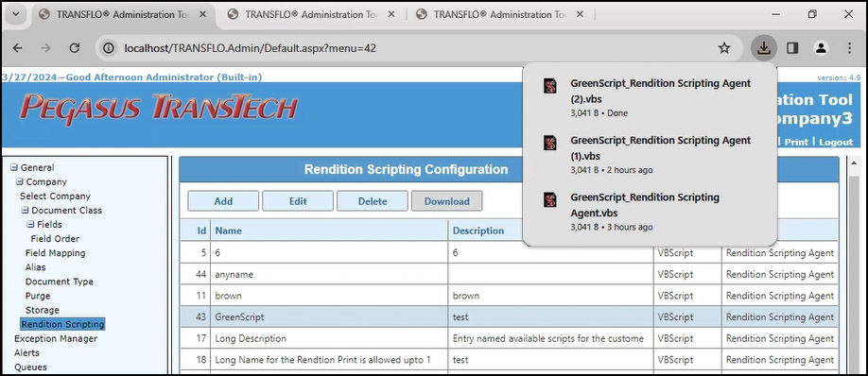Open the Chrome profile avatar icon
Image resolution: width=868 pixels, height=376 pixels.
821,48
